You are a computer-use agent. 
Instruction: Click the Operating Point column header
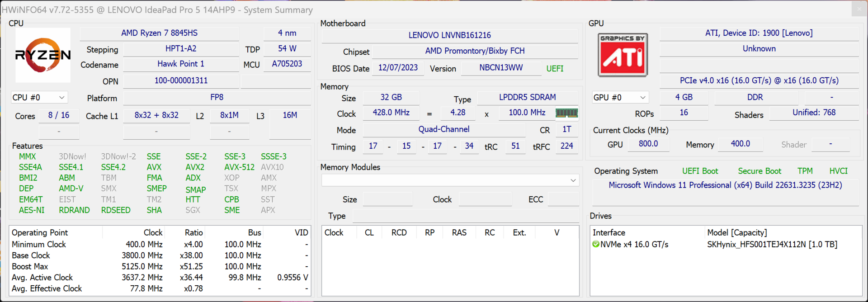click(x=40, y=233)
